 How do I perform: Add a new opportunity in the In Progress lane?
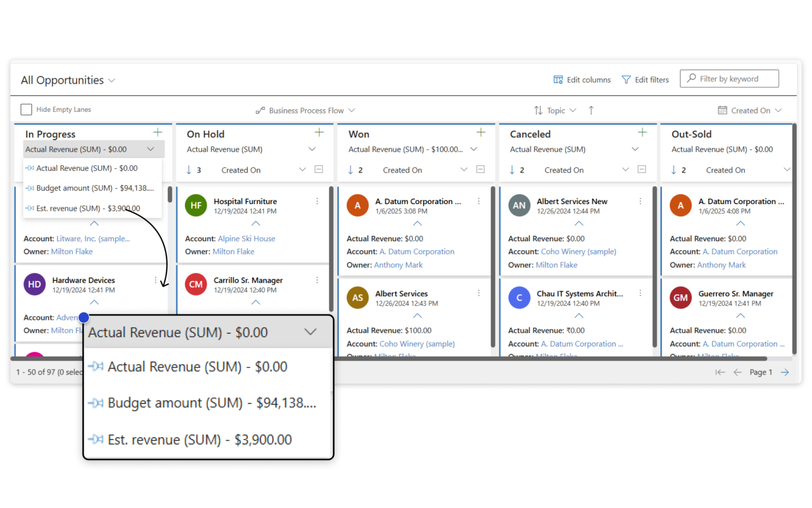(x=158, y=132)
